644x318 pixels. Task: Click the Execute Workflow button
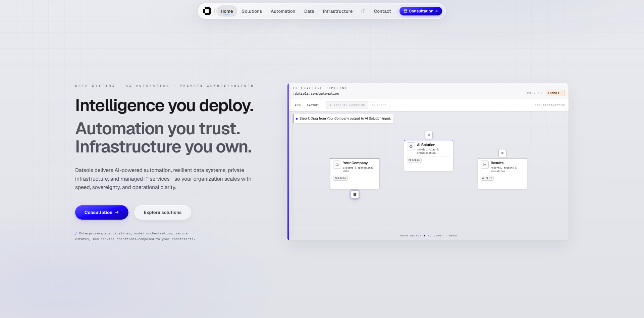(347, 105)
